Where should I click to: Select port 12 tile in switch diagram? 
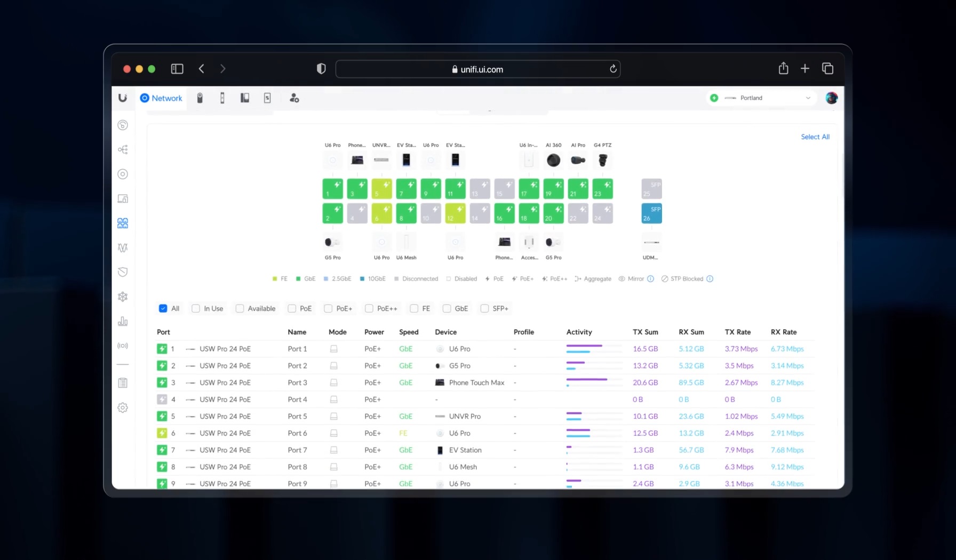456,213
